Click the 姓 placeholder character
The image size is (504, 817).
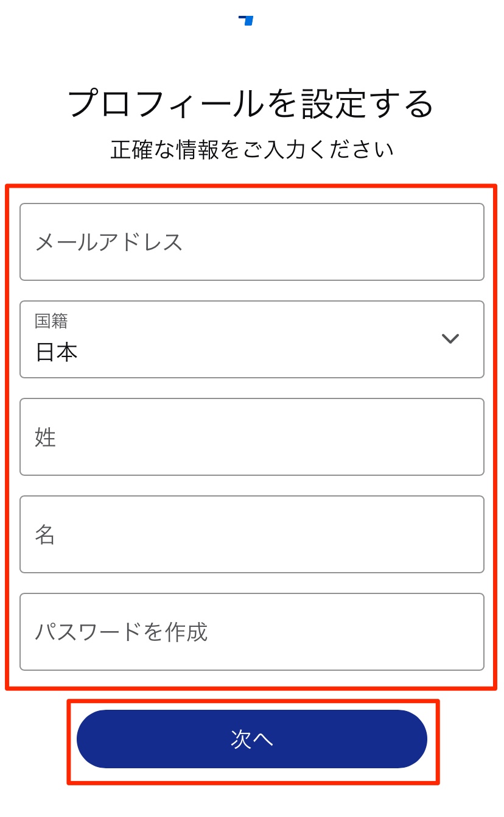pyautogui.click(x=46, y=437)
